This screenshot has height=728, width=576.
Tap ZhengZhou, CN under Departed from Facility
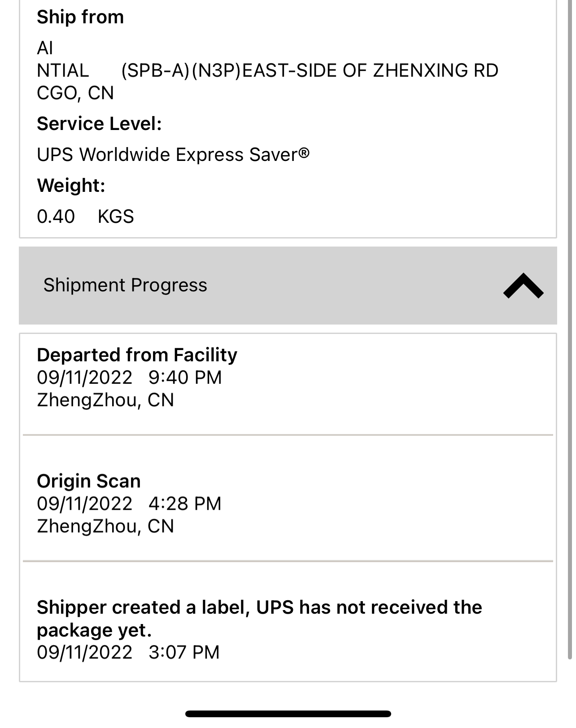105,400
